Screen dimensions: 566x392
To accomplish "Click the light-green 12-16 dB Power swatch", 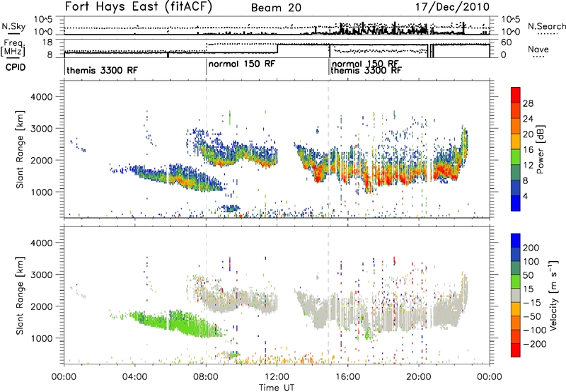I will (516, 156).
